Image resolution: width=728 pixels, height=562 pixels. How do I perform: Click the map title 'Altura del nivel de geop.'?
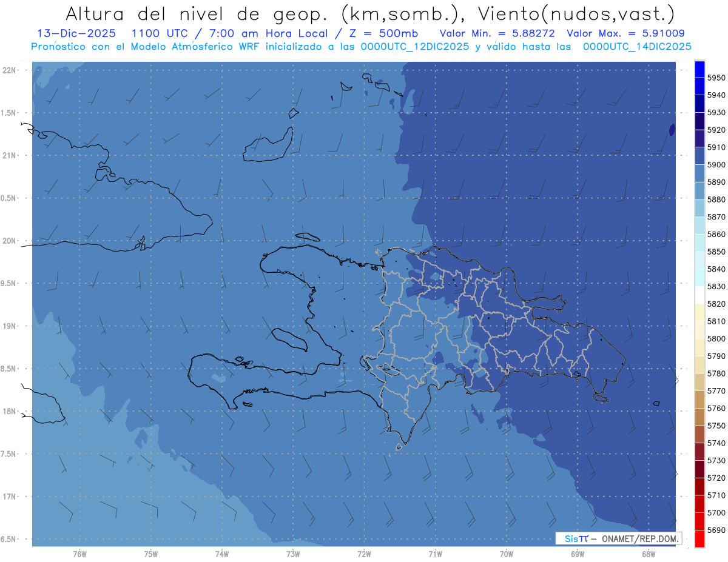pos(198,13)
